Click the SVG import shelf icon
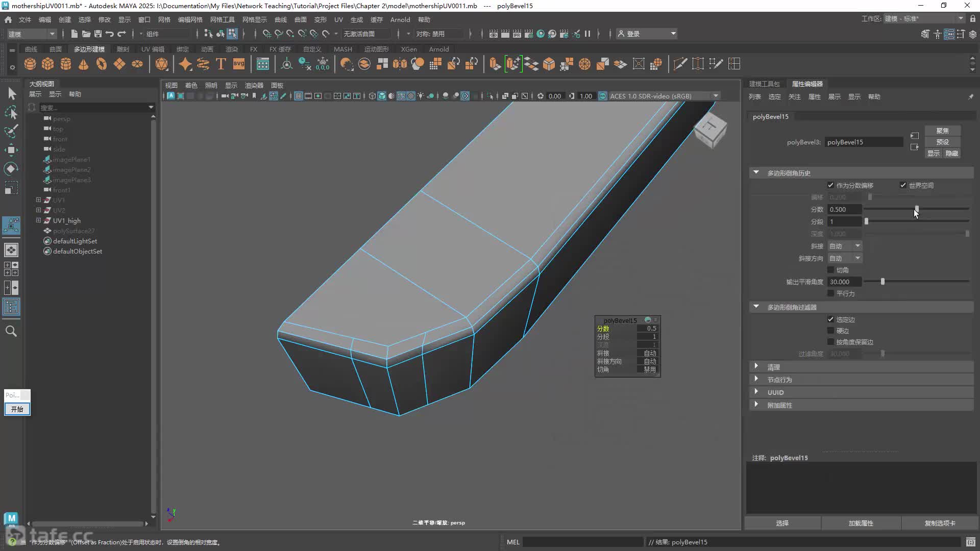980x551 pixels. [239, 64]
